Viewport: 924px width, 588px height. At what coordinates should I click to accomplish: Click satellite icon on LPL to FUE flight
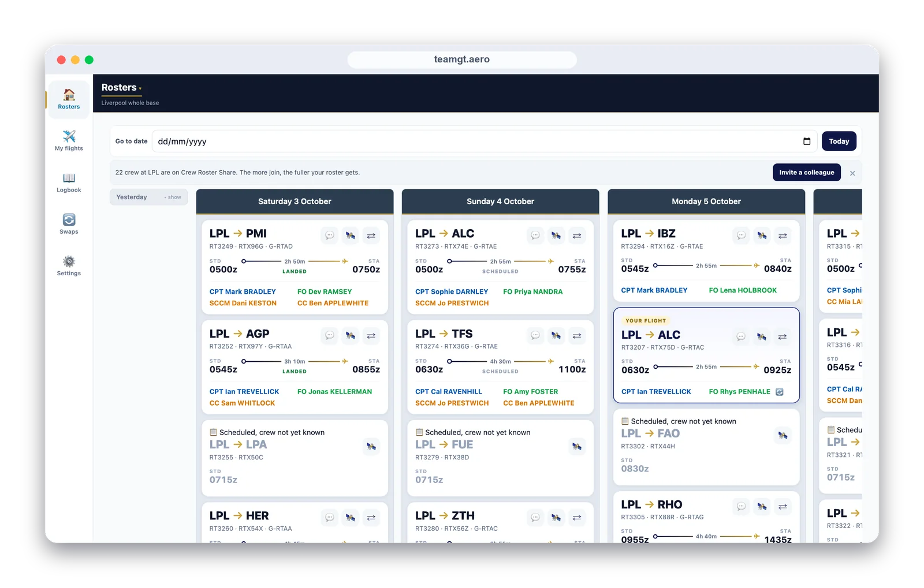pos(577,446)
